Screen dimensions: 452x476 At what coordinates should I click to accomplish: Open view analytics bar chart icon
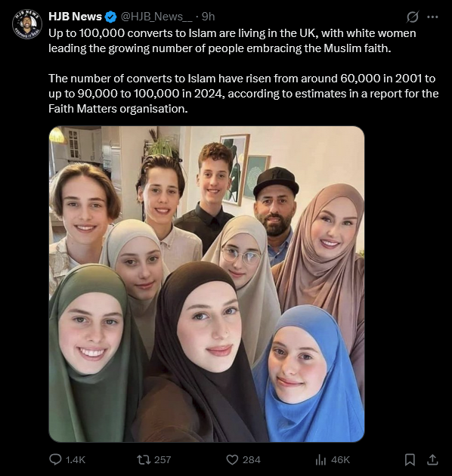[320, 459]
